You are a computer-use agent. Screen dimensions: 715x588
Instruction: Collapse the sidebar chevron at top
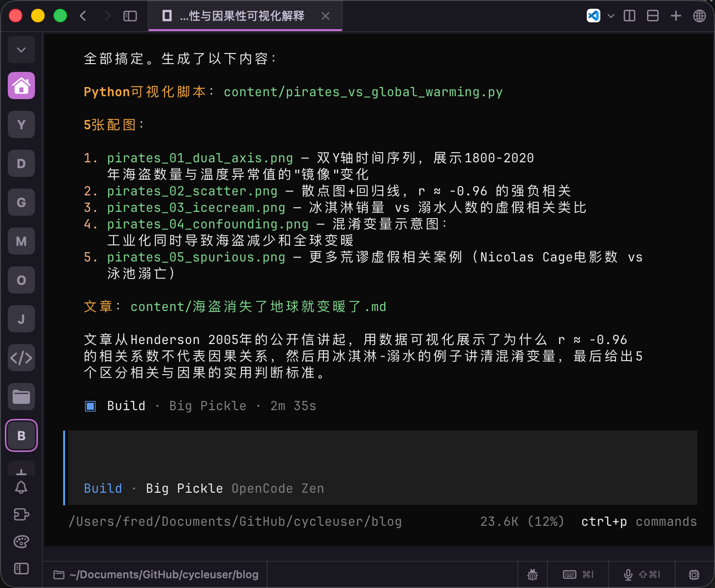21,50
